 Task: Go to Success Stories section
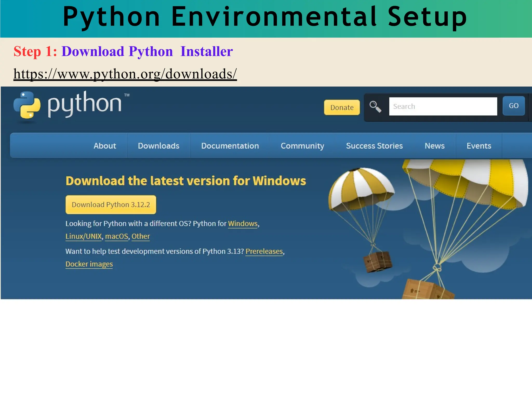pos(374,146)
